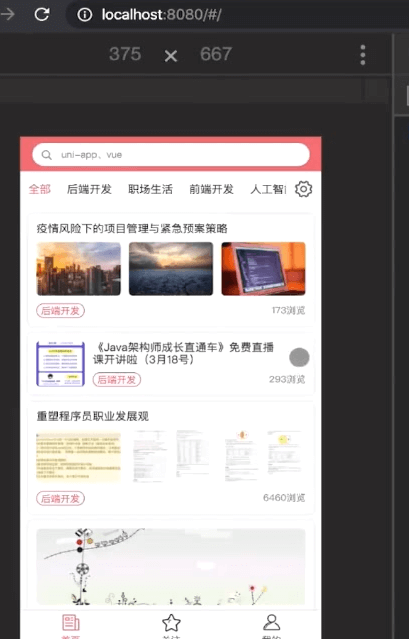Switch to the 后端开发 tab
The image size is (409, 639).
(x=89, y=189)
